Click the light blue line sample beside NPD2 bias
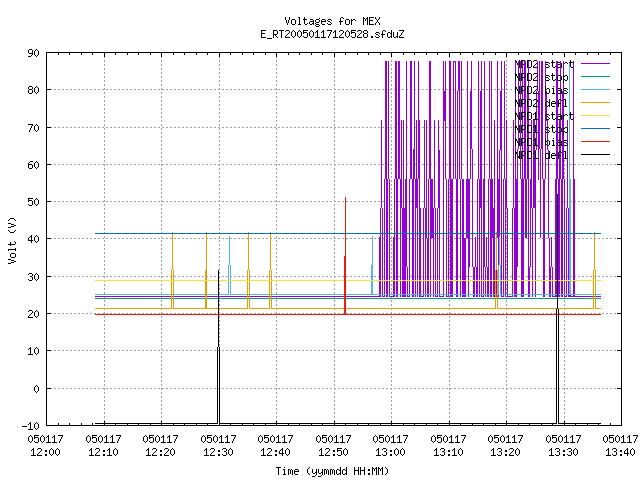 (595, 89)
